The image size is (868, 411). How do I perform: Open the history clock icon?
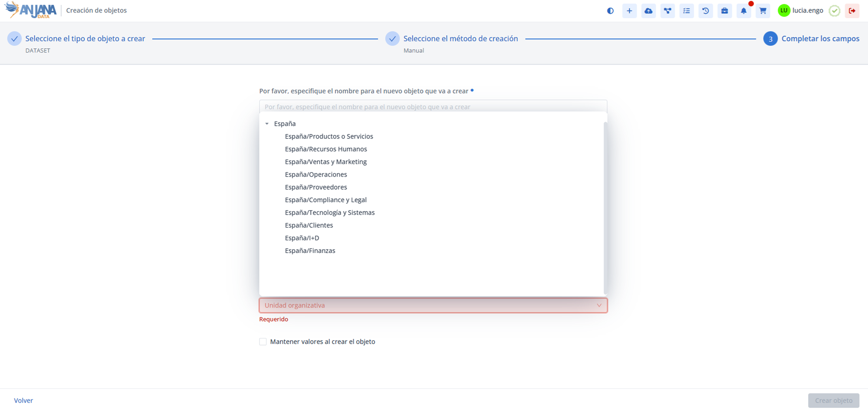(706, 11)
